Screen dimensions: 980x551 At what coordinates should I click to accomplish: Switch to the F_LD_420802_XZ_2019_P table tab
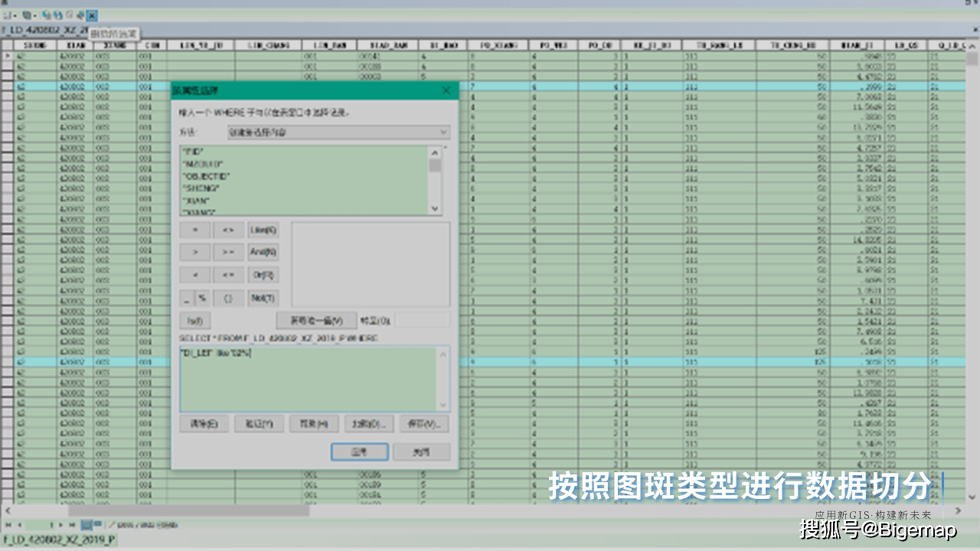click(x=58, y=540)
